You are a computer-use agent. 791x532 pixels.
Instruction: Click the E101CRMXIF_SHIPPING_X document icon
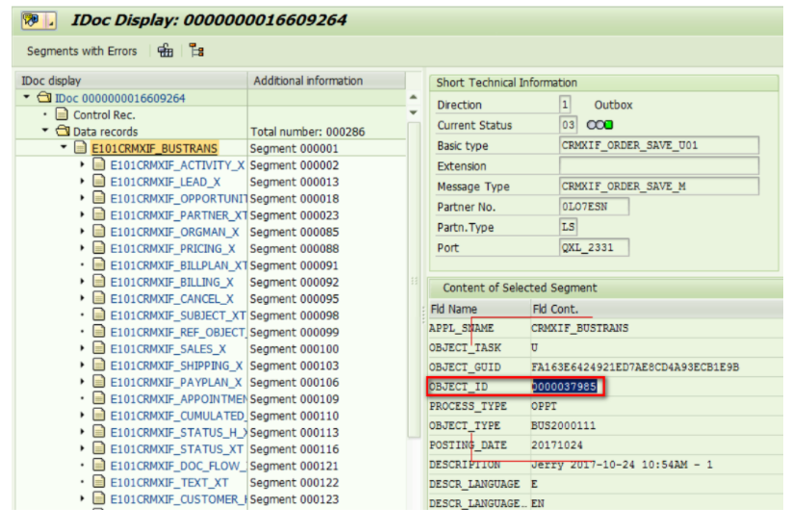[99, 365]
